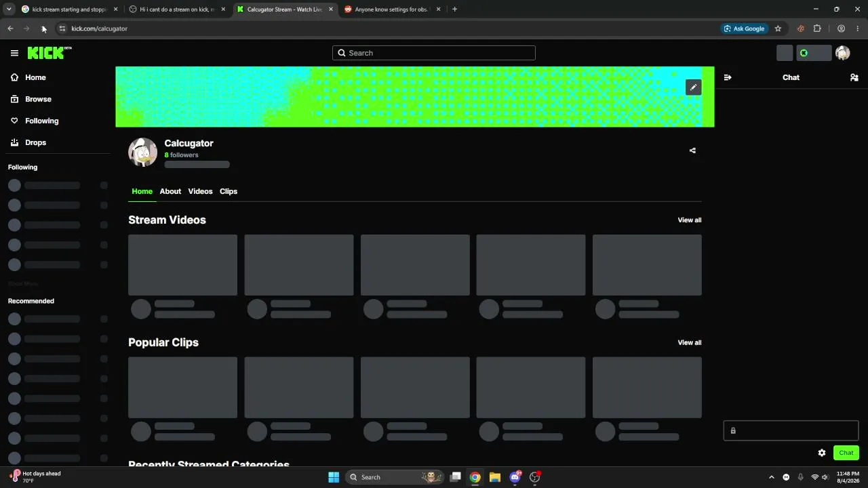Click the locked chat message field

tap(791, 430)
